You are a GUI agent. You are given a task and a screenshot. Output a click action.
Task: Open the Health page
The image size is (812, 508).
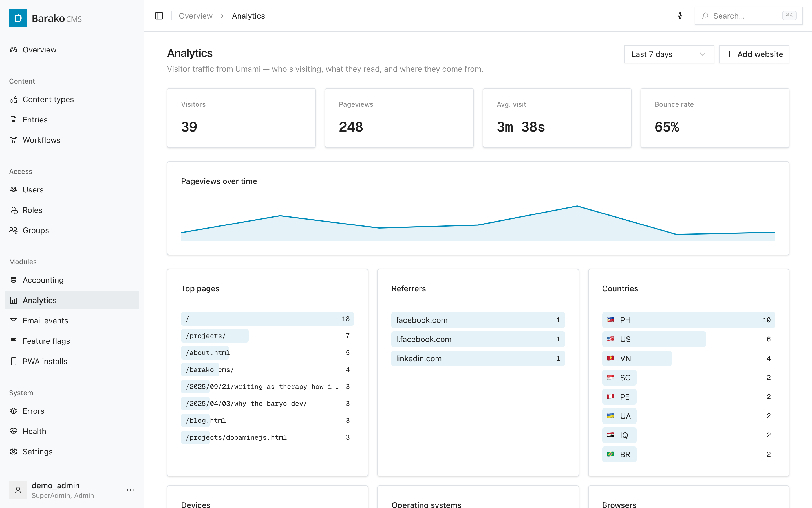72,431
